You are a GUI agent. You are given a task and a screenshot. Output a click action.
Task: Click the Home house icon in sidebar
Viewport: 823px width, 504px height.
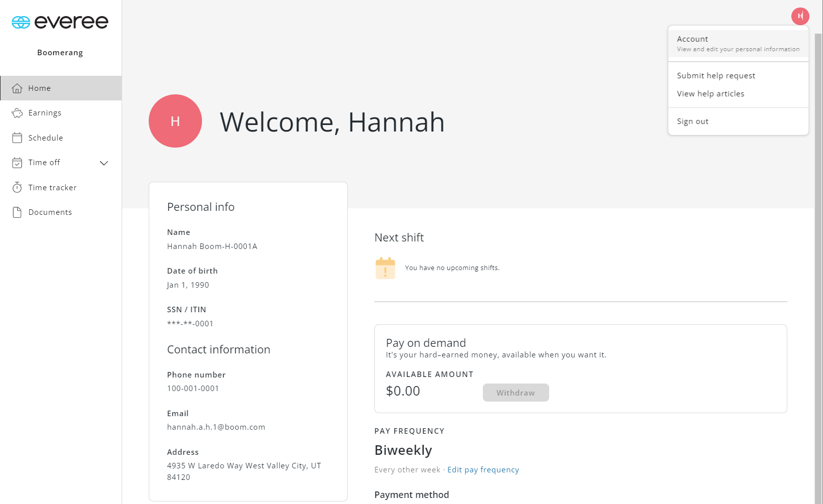point(17,88)
